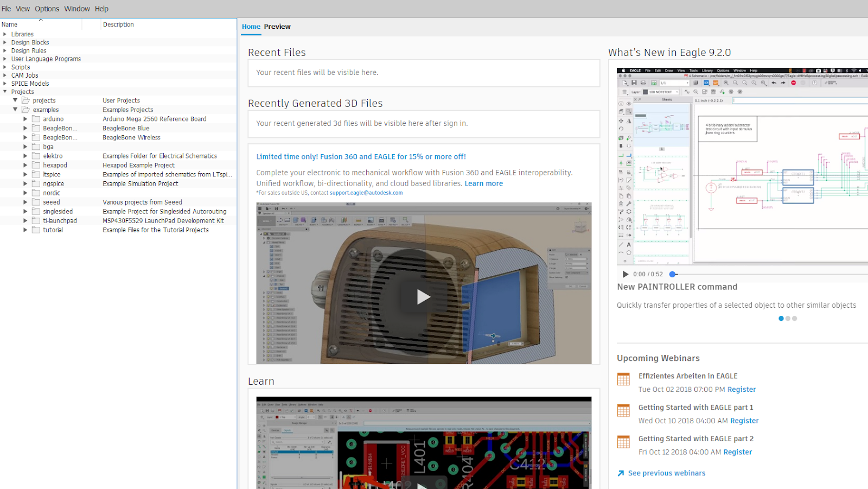Click the elektro folder icon
868x489 pixels.
(36, 156)
